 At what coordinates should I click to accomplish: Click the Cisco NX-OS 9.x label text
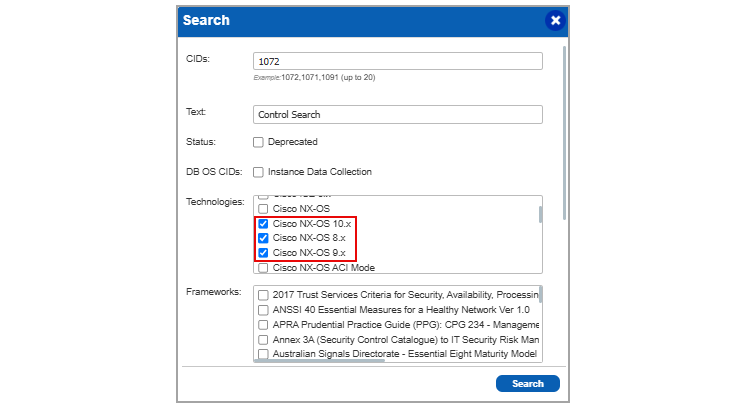[x=309, y=253]
